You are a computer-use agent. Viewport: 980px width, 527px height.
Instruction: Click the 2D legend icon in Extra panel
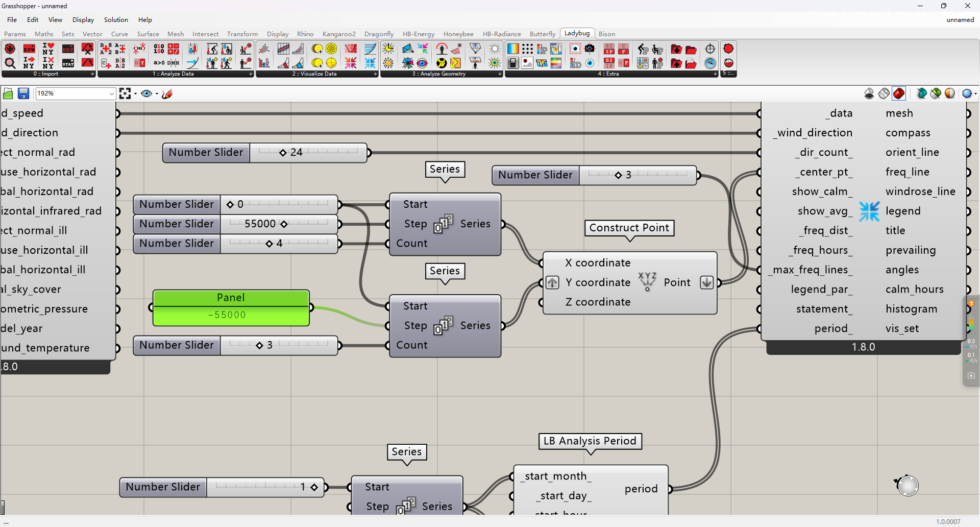(575, 63)
